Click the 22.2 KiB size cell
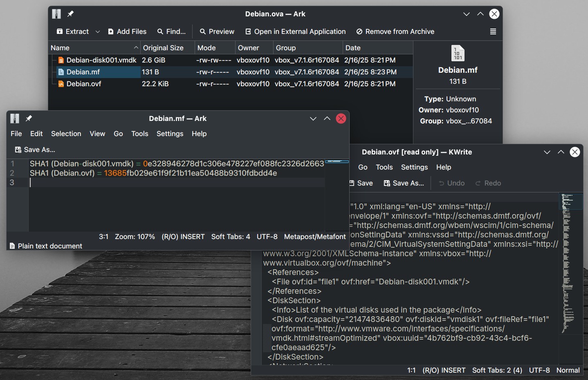This screenshot has width=588, height=380. pyautogui.click(x=155, y=84)
